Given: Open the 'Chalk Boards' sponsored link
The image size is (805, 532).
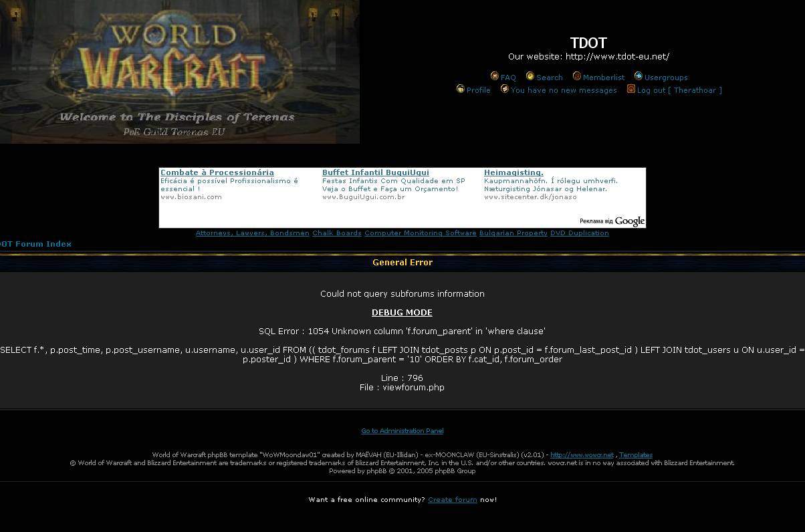Looking at the screenshot, I should coord(336,233).
